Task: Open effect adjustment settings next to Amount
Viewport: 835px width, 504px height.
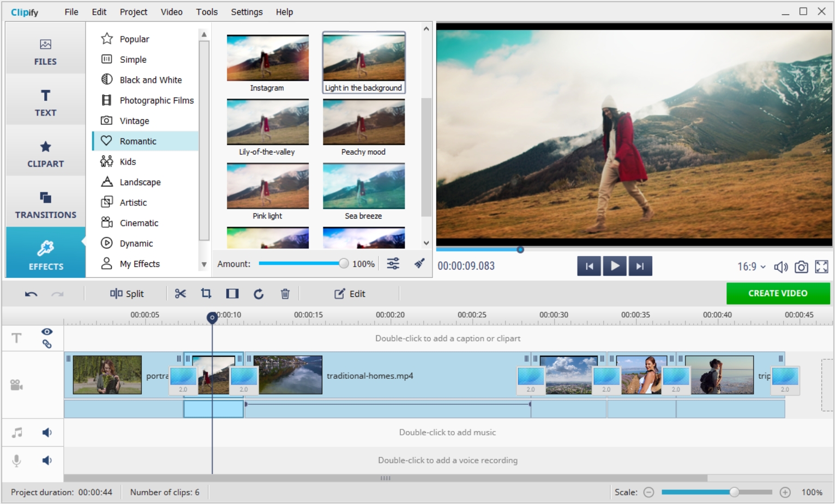Action: 392,264
